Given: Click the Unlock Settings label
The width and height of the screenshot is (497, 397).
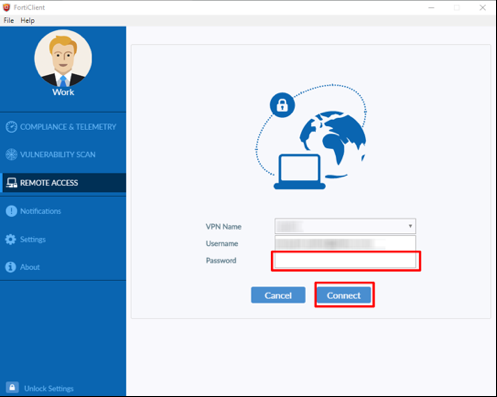Looking at the screenshot, I should click(49, 389).
